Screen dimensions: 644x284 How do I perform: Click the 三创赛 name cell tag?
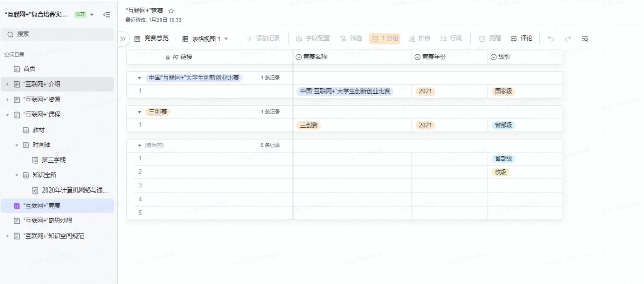(x=309, y=125)
